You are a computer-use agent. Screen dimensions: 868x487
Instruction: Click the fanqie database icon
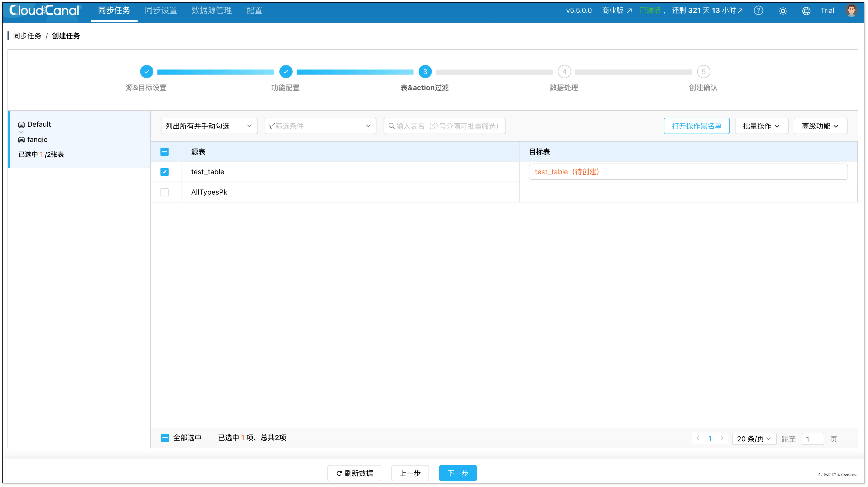[x=21, y=140]
